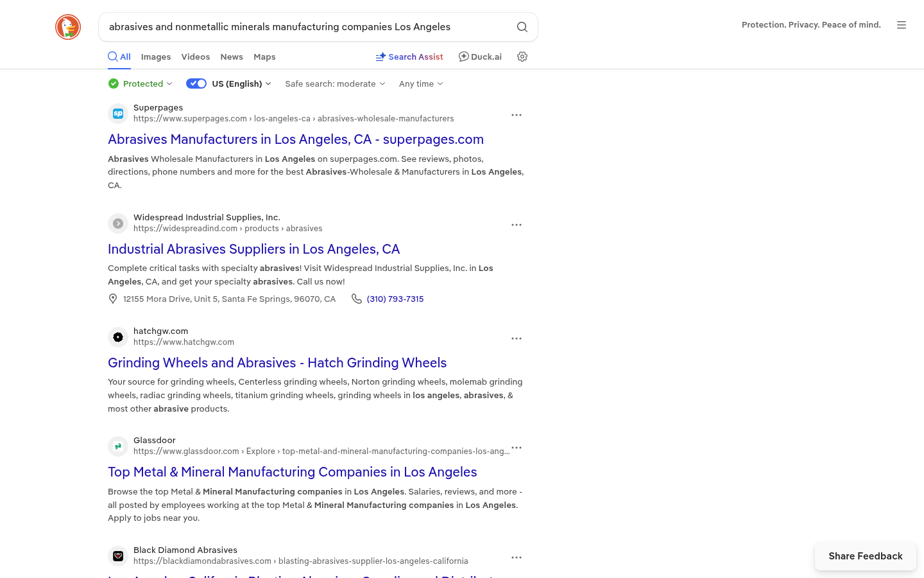The image size is (924, 578).
Task: Click the Widespread Industrial Supplies favicon
Action: tap(118, 223)
